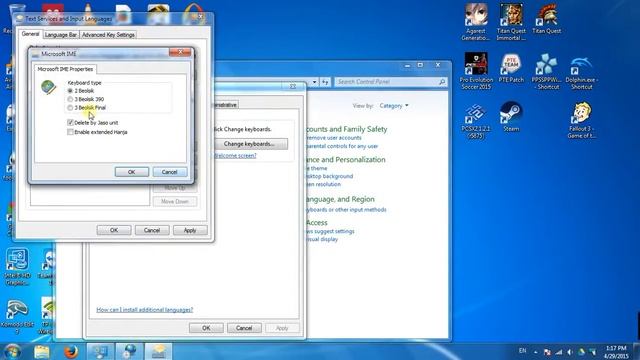Expand the Control Panel address bar dropdown
This screenshot has width=640, height=360.
coord(314,82)
